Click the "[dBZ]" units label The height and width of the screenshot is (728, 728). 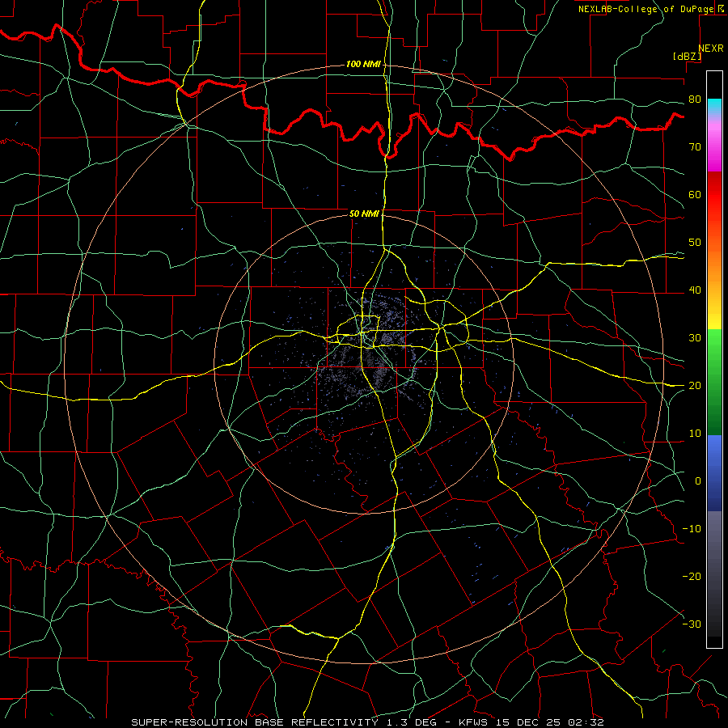point(687,56)
